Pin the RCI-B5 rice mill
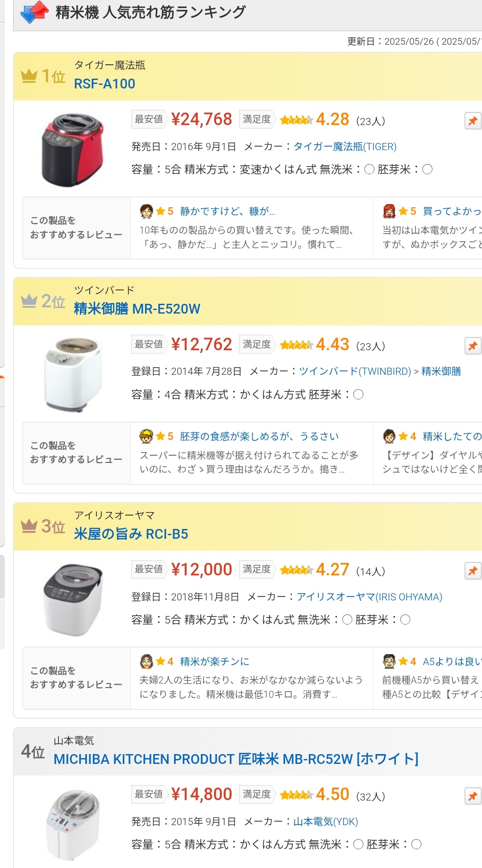 pyautogui.click(x=473, y=571)
